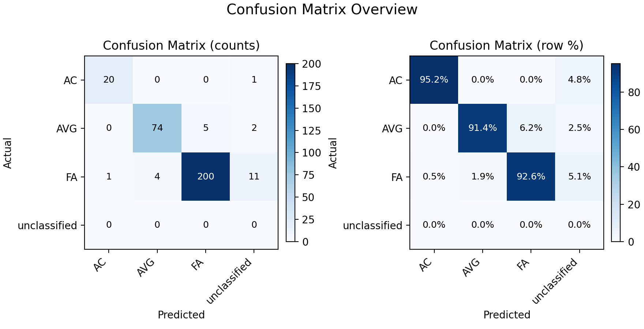Click the Confusion Matrix Overview heading

(x=322, y=10)
